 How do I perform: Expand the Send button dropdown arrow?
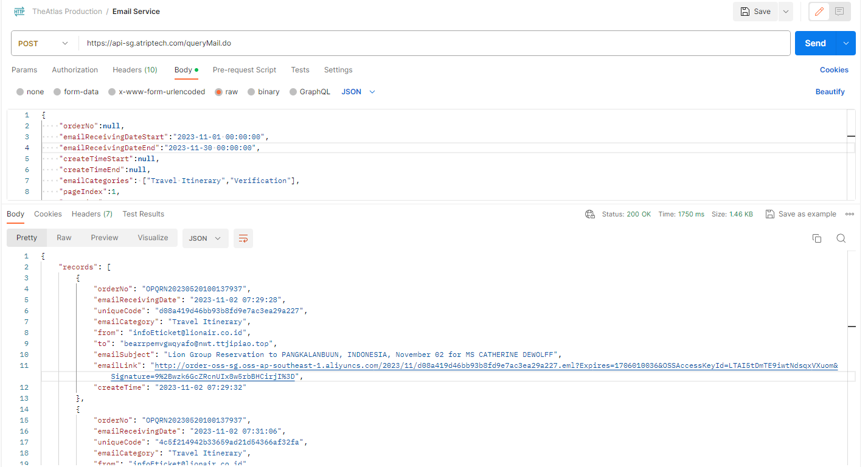845,43
